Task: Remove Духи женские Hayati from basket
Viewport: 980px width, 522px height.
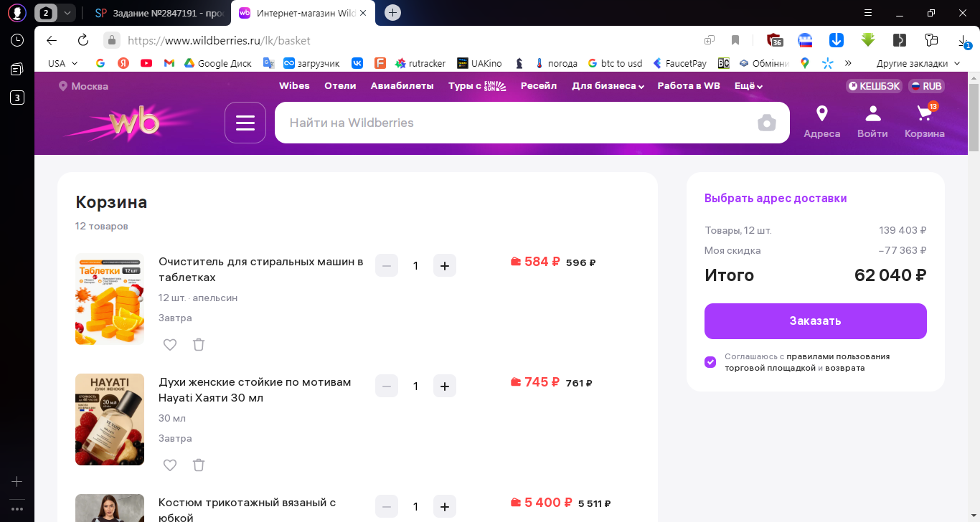Action: [199, 465]
